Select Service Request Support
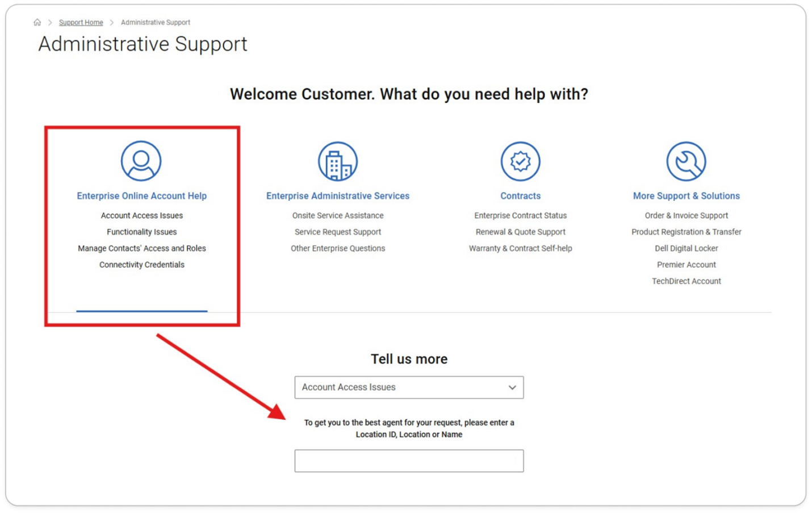The width and height of the screenshot is (812, 513). click(337, 232)
